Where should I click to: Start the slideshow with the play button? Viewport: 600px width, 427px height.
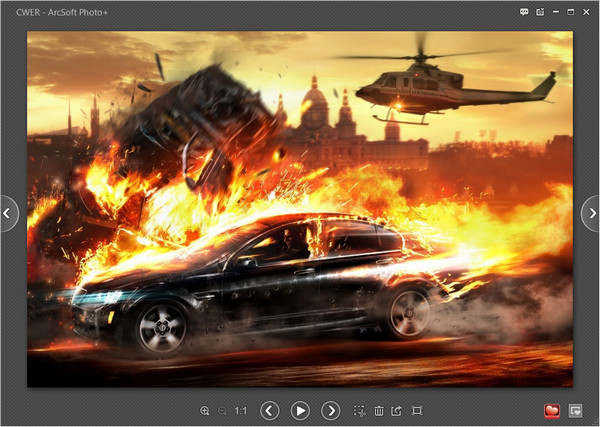click(300, 410)
